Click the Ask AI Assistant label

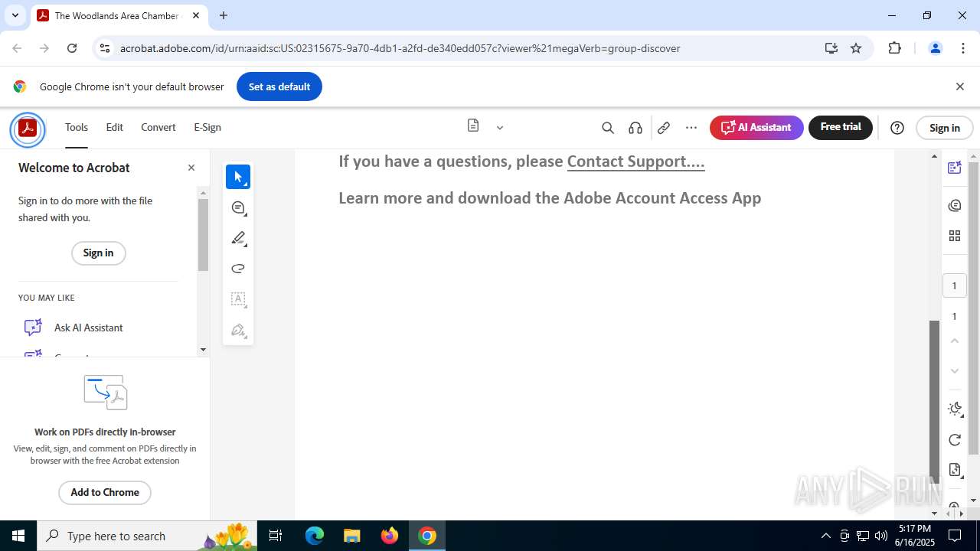pos(88,328)
